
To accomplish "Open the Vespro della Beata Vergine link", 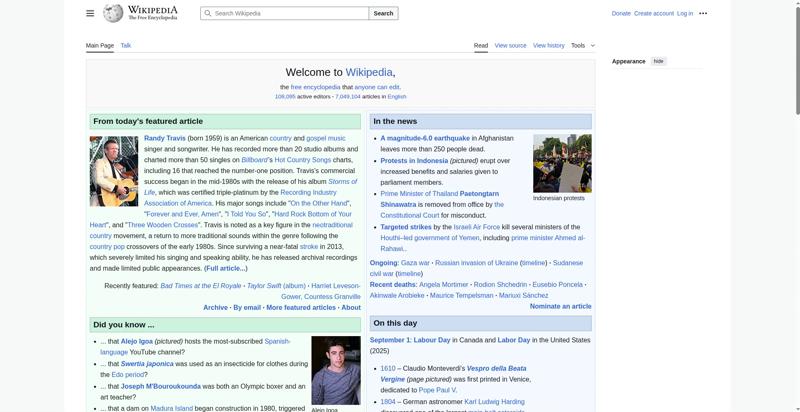I will click(x=453, y=374).
